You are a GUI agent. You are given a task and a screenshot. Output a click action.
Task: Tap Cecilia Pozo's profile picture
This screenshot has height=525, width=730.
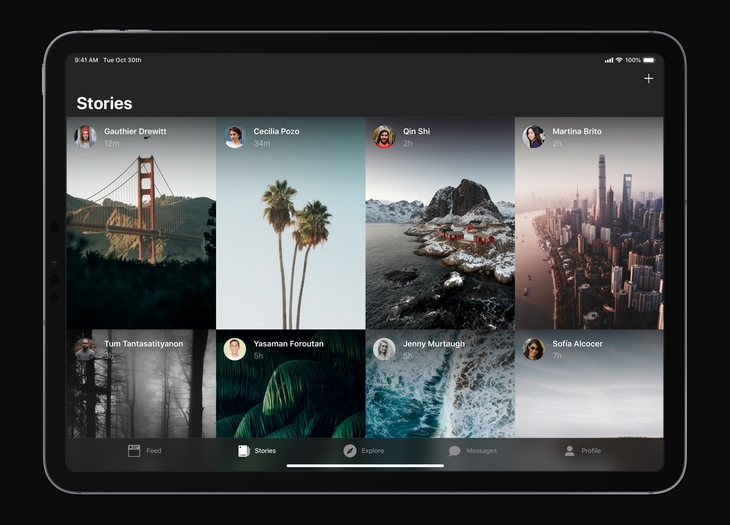(235, 137)
